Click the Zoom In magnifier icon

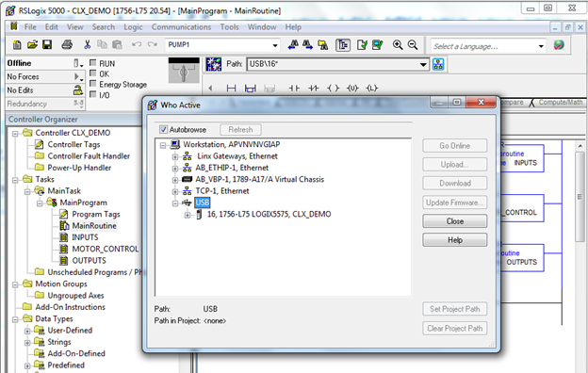tap(398, 45)
